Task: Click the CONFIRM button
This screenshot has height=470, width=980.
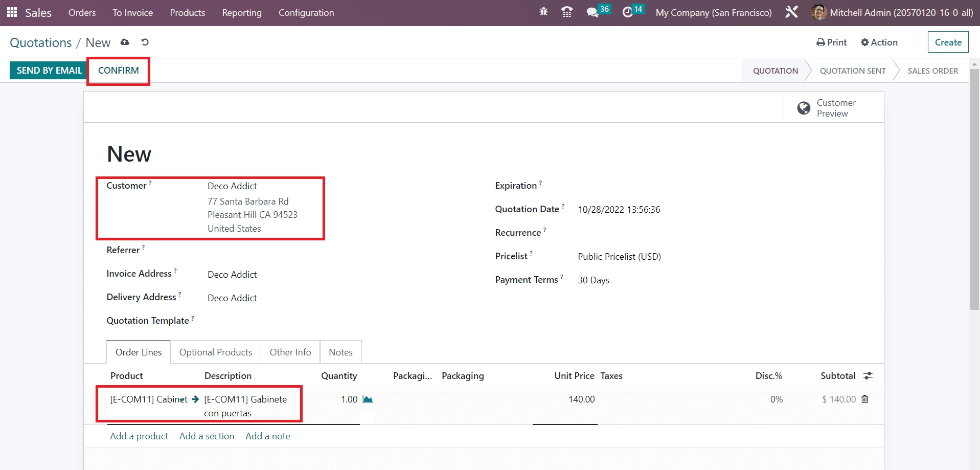Action: pos(119,71)
